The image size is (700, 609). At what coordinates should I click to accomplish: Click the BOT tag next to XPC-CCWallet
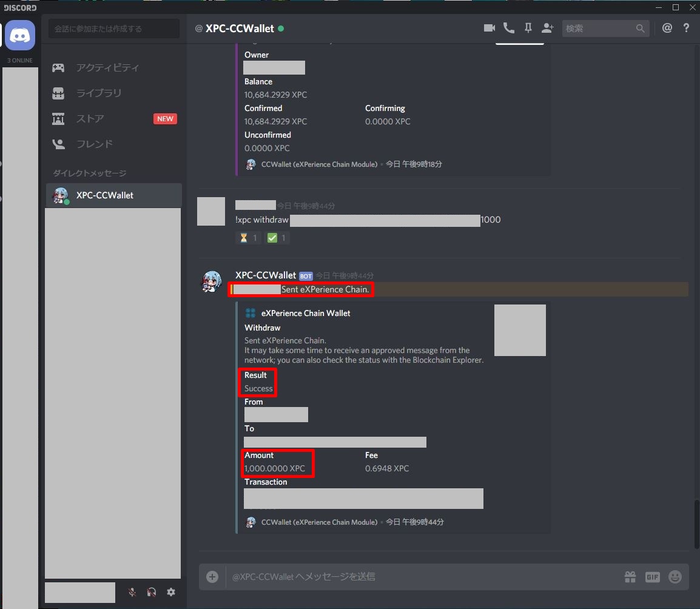point(306,276)
